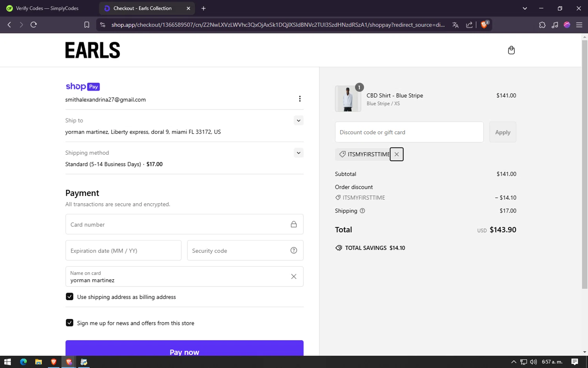Uncheck Sign me up for news and offers
This screenshot has width=588, height=368.
pos(69,323)
